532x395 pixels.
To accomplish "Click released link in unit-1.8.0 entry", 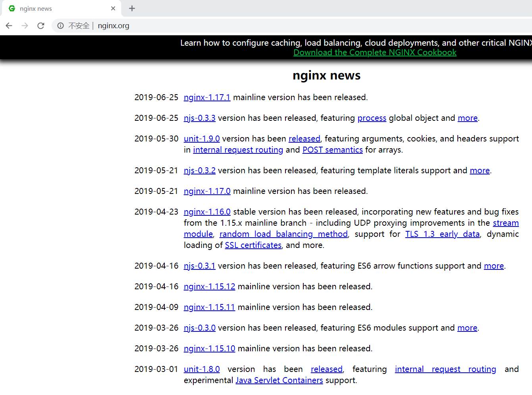I will 327,369.
